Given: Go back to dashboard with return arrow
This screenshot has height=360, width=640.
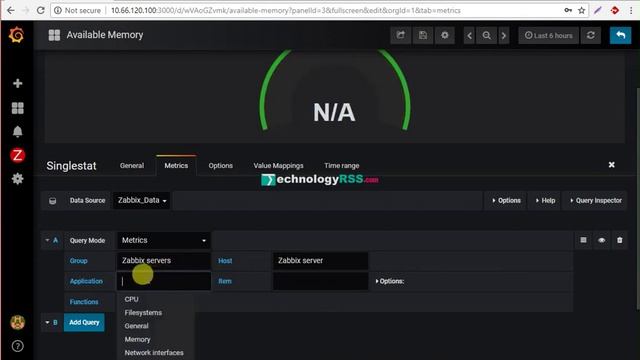Looking at the screenshot, I should click(x=620, y=36).
